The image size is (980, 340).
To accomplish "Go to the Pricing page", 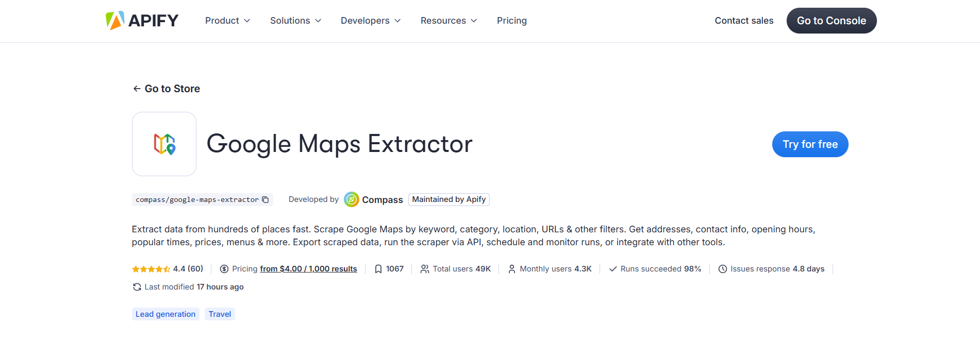I will [x=512, y=21].
